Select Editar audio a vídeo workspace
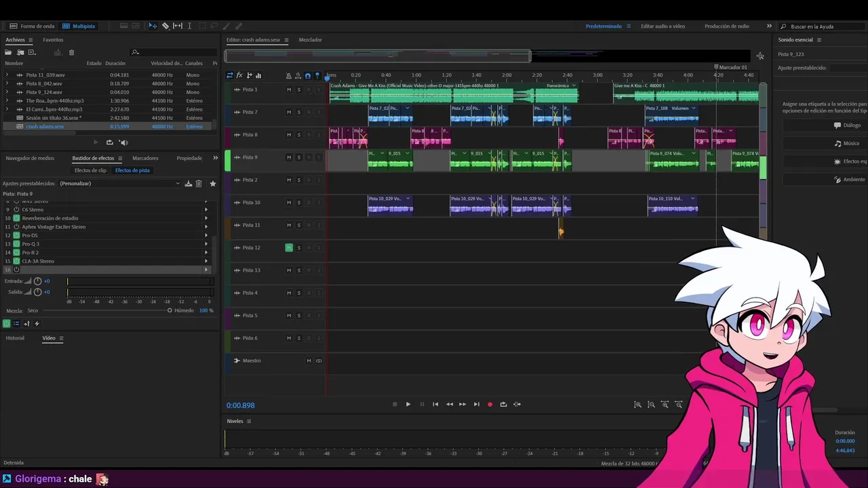Viewport: 868px width, 488px height. pos(663,26)
